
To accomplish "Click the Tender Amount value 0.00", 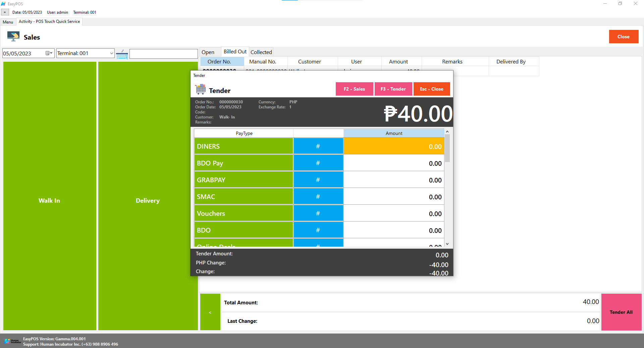I will point(442,255).
